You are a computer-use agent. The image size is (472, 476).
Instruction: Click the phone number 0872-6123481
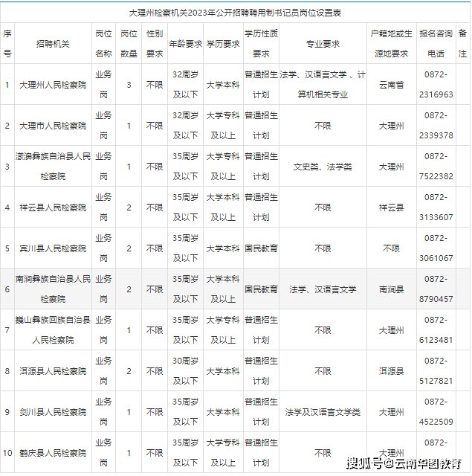pyautogui.click(x=436, y=330)
